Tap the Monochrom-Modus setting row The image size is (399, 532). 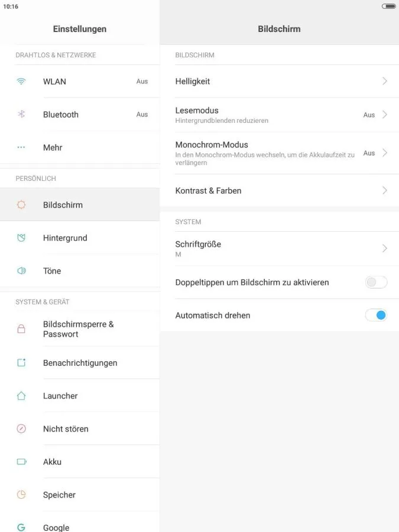[279, 153]
